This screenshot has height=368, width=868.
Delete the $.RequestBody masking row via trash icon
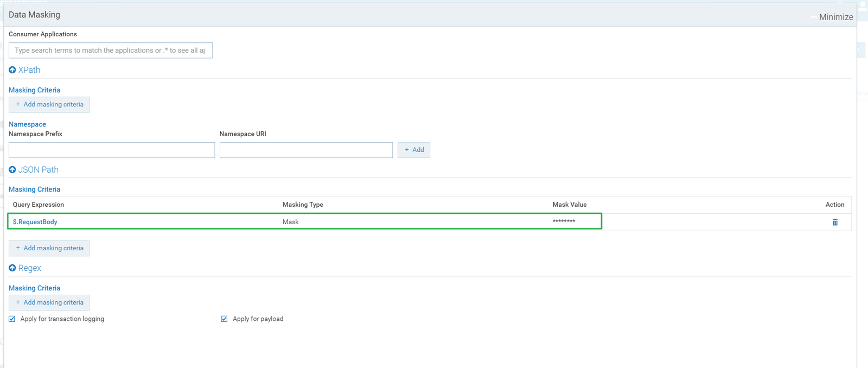pos(835,222)
